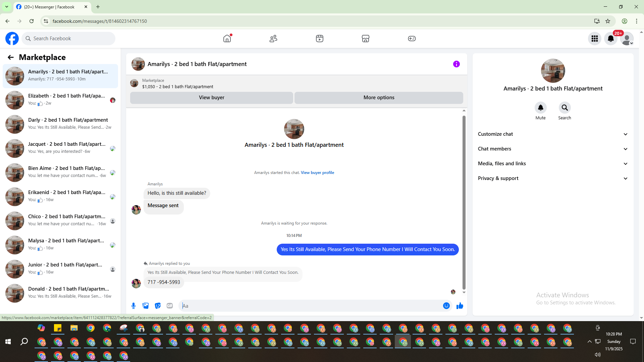644x362 pixels.
Task: Open the Chrome three-dot menu
Action: [637, 21]
